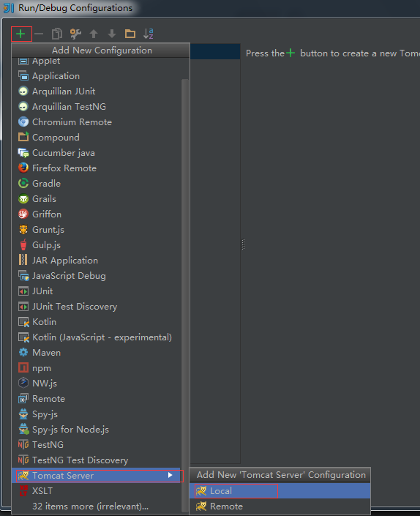Click the Applet configuration icon
This screenshot has width=420, height=516.
point(23,61)
